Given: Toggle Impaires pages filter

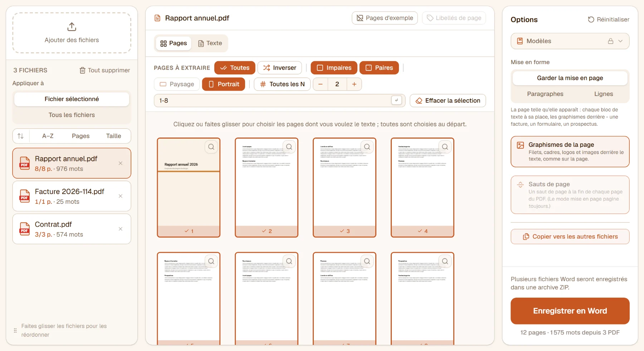Looking at the screenshot, I should [334, 68].
